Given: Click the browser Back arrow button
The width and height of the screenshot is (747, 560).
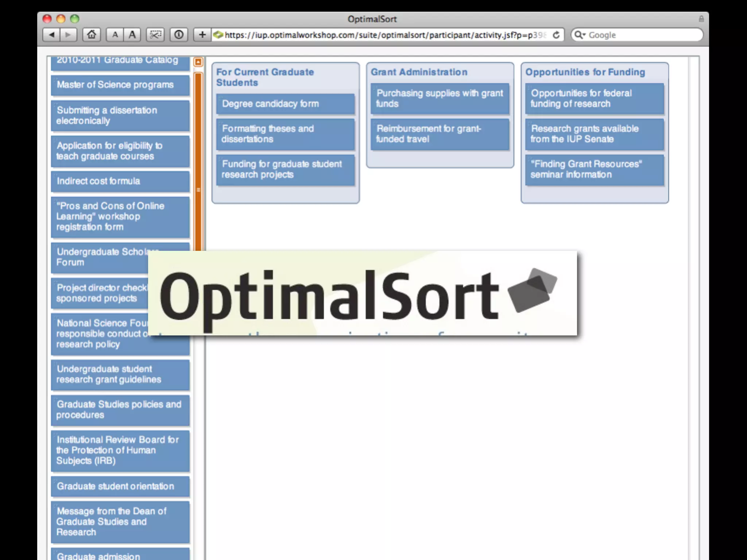Looking at the screenshot, I should (x=51, y=35).
